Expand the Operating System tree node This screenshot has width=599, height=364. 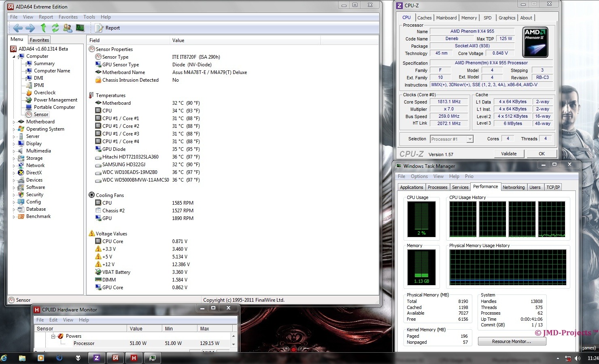pyautogui.click(x=14, y=129)
